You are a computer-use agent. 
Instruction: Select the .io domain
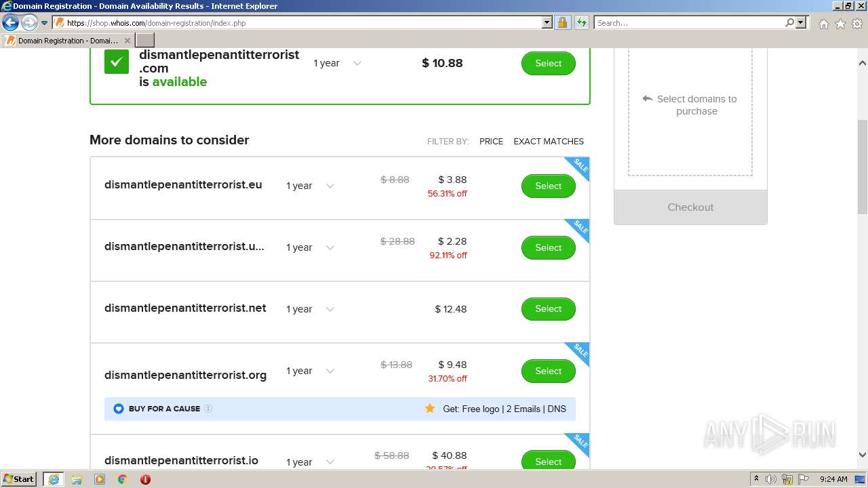[x=548, y=460]
